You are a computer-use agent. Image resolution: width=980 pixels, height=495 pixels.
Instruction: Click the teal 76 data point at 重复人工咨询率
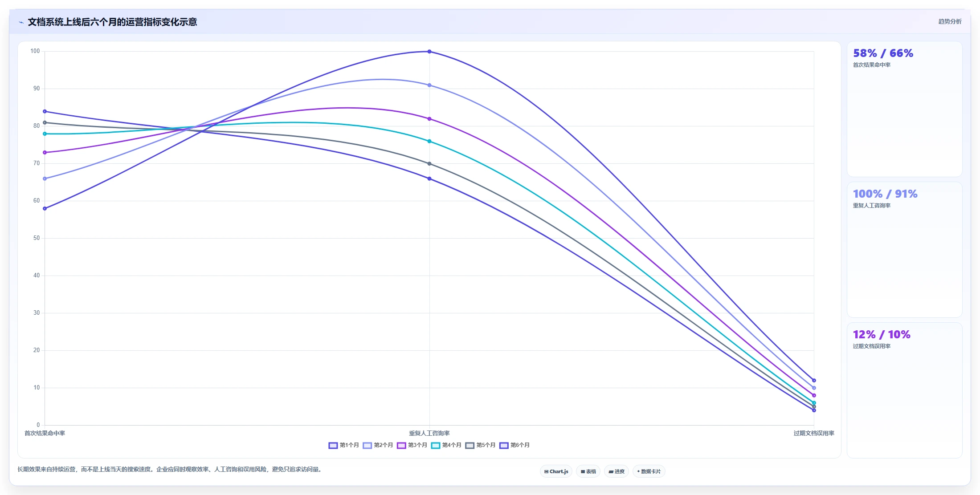tap(429, 141)
